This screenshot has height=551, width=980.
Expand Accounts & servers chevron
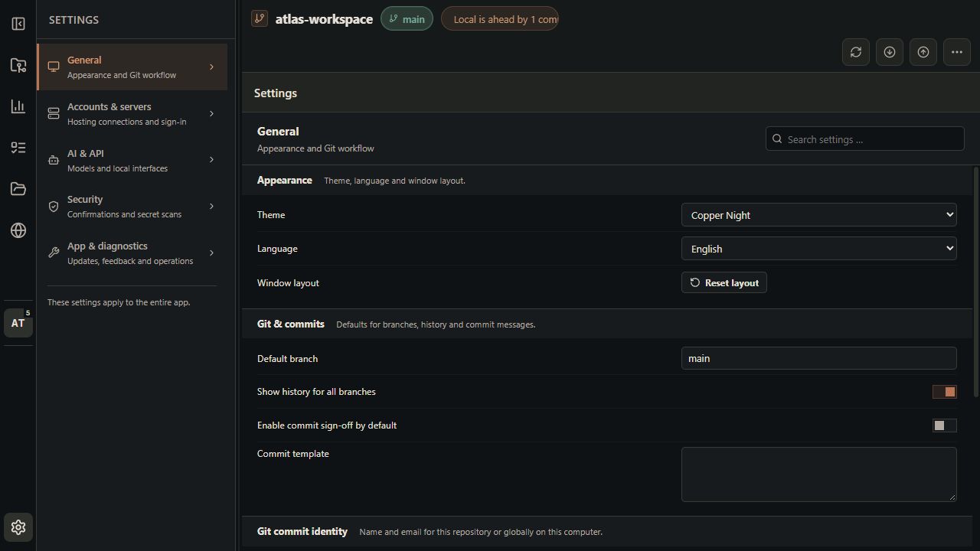click(x=212, y=114)
